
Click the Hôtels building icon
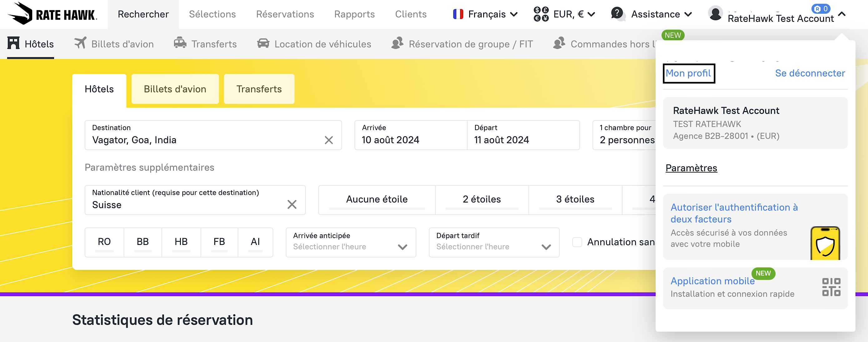[13, 43]
